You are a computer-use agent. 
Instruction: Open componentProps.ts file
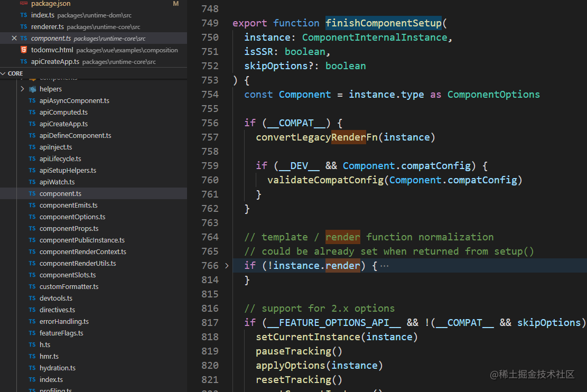click(x=69, y=228)
